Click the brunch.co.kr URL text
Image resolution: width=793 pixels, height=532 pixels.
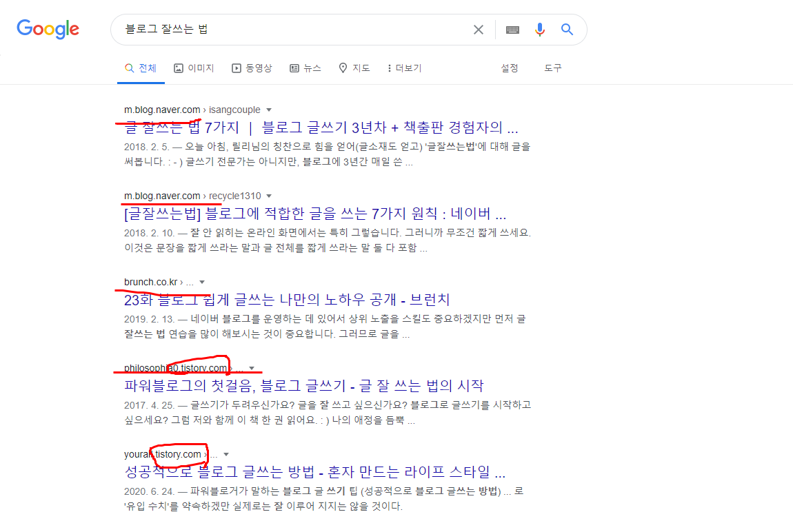pyautogui.click(x=151, y=283)
